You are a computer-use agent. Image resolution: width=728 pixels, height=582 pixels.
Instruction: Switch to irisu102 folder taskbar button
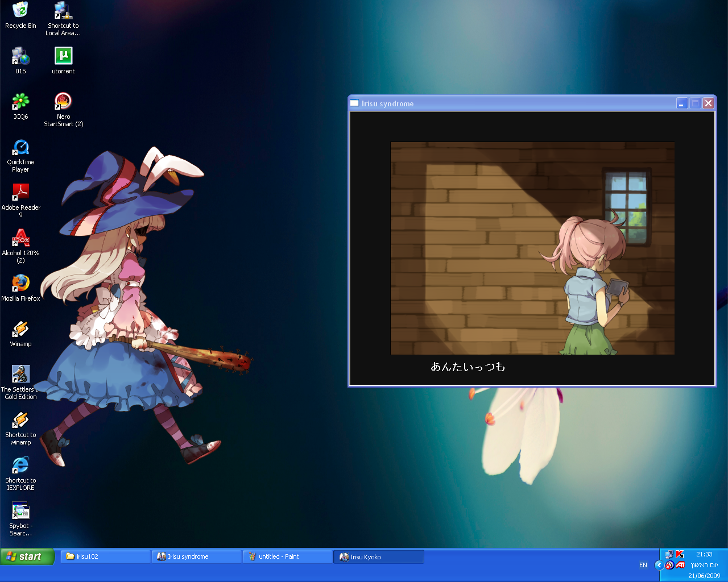tap(106, 556)
